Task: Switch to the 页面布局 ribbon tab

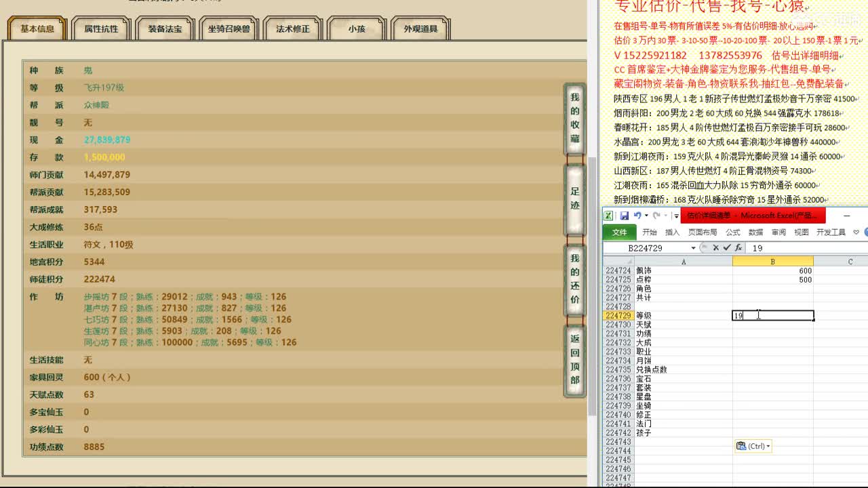Action: click(x=703, y=232)
